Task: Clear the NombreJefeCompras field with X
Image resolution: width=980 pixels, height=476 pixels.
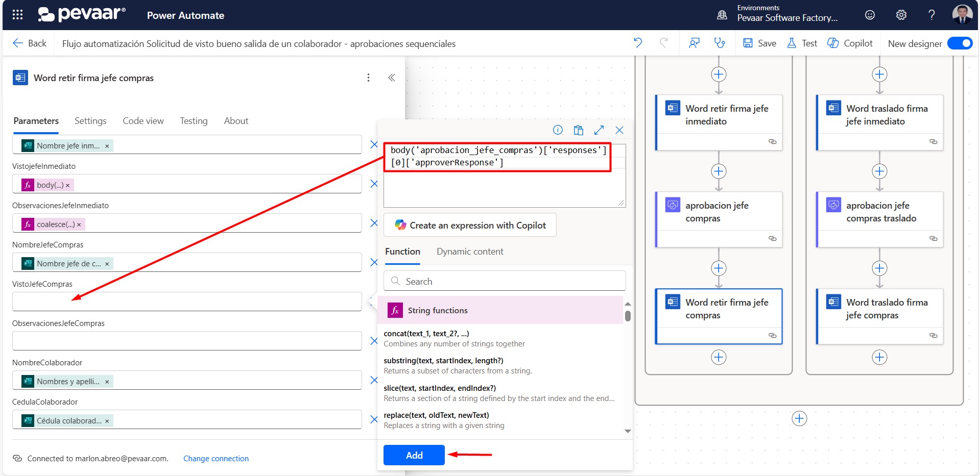Action: pos(374,262)
